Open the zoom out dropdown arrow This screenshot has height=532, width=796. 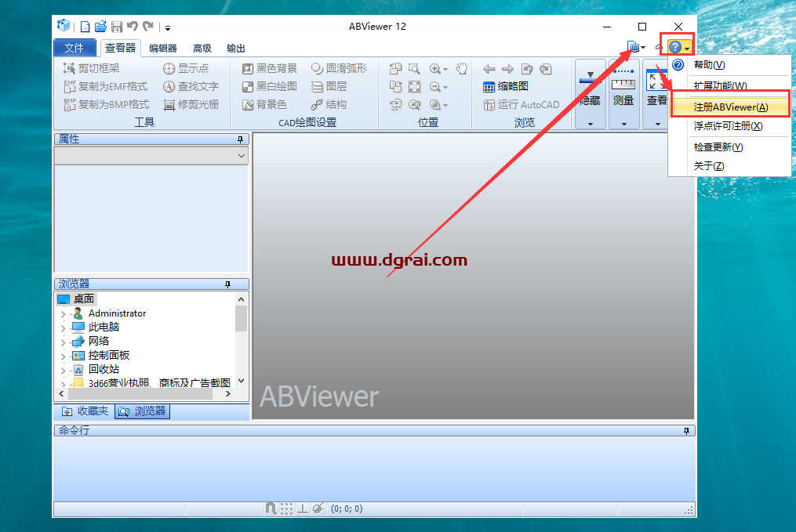click(x=445, y=88)
